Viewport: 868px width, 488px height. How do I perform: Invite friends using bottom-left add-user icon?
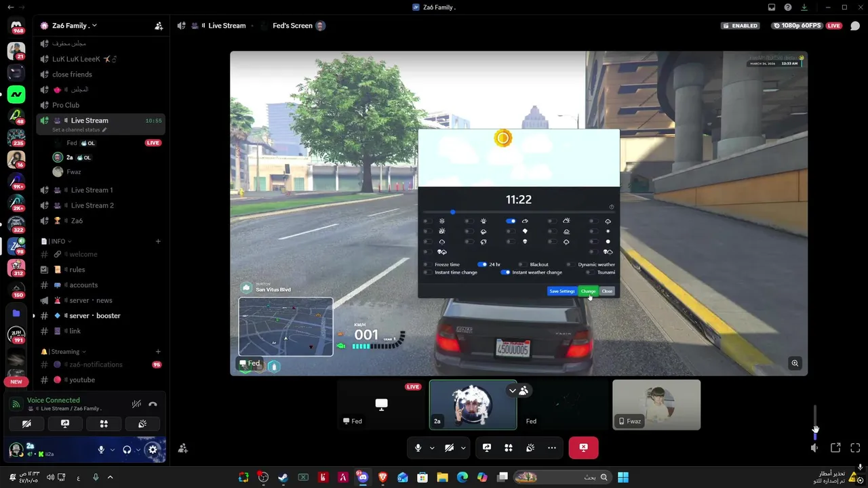[x=183, y=448]
